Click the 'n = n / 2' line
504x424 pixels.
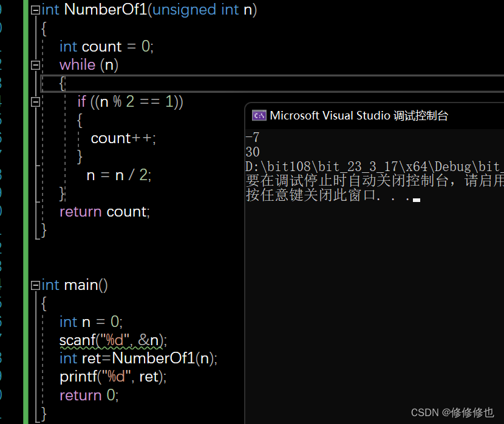(x=118, y=175)
